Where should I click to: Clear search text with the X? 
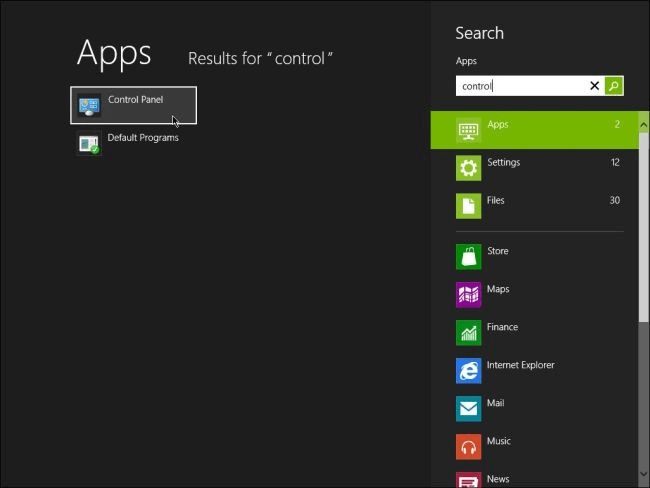[x=595, y=86]
